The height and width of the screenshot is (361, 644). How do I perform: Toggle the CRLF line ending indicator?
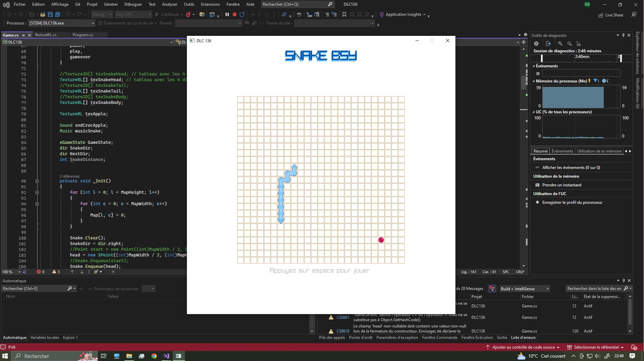[520, 272]
